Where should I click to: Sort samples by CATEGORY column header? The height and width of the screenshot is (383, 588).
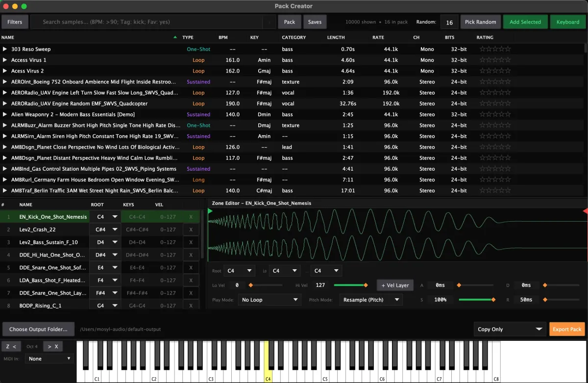point(294,37)
